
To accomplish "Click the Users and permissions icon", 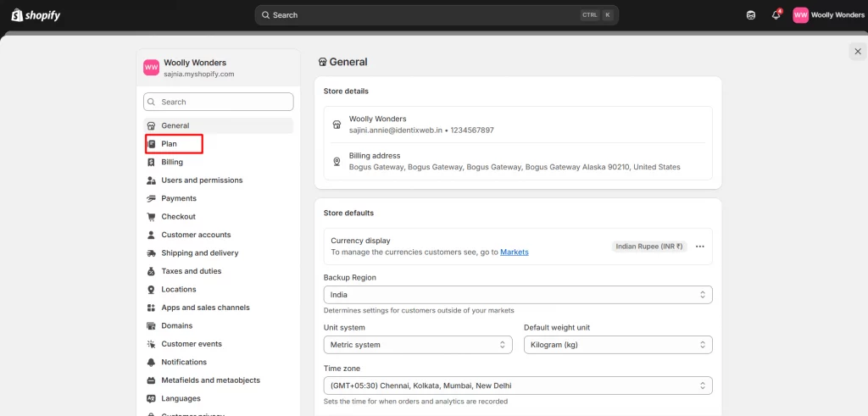I will [x=151, y=180].
